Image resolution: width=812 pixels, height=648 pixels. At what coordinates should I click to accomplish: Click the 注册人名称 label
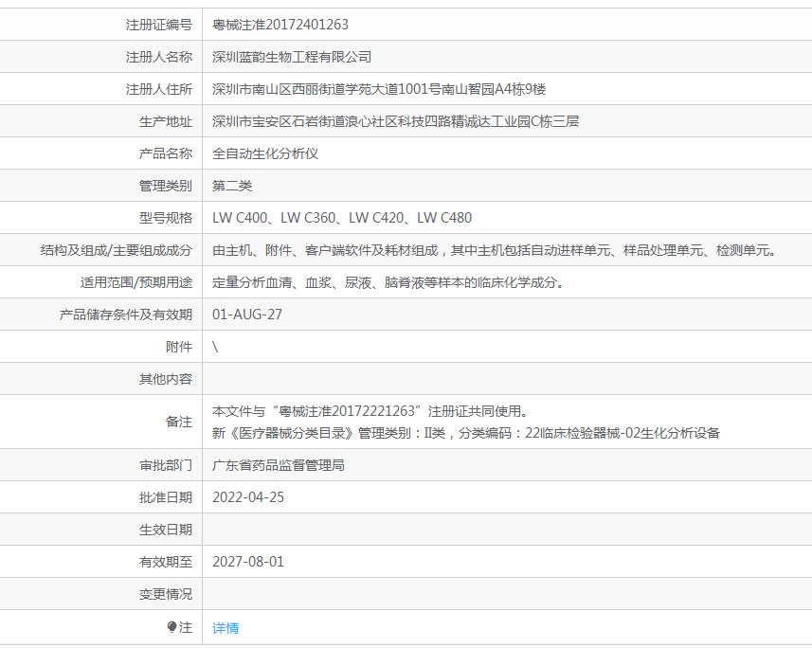(159, 57)
